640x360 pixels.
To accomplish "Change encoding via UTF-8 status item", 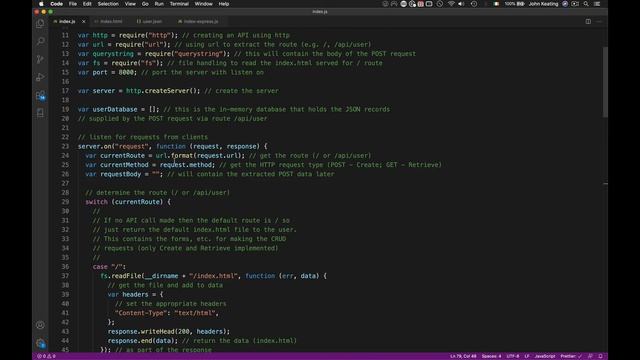I will pyautogui.click(x=513, y=356).
